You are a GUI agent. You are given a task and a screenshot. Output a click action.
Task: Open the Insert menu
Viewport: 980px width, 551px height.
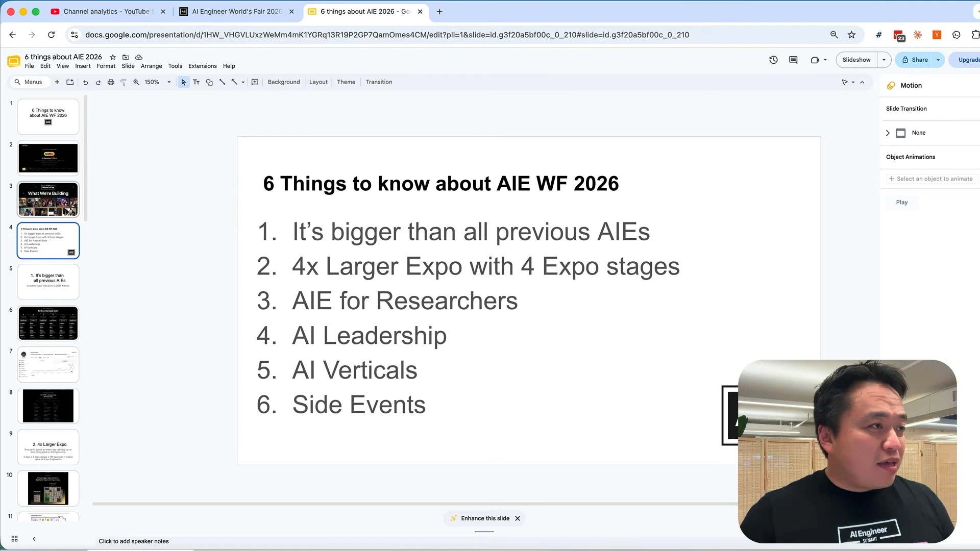pyautogui.click(x=83, y=66)
